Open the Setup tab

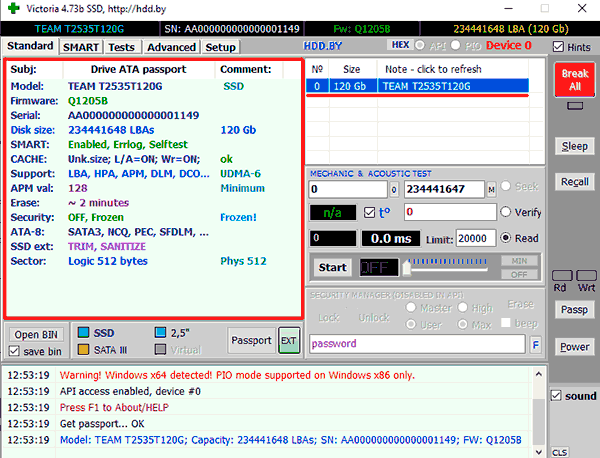coord(220,47)
